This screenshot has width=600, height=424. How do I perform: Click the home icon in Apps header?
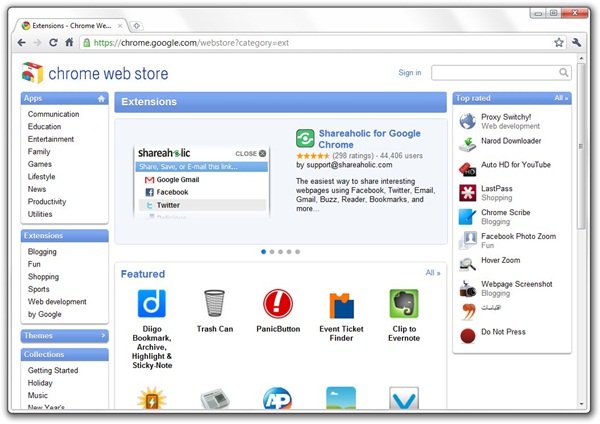(x=101, y=98)
